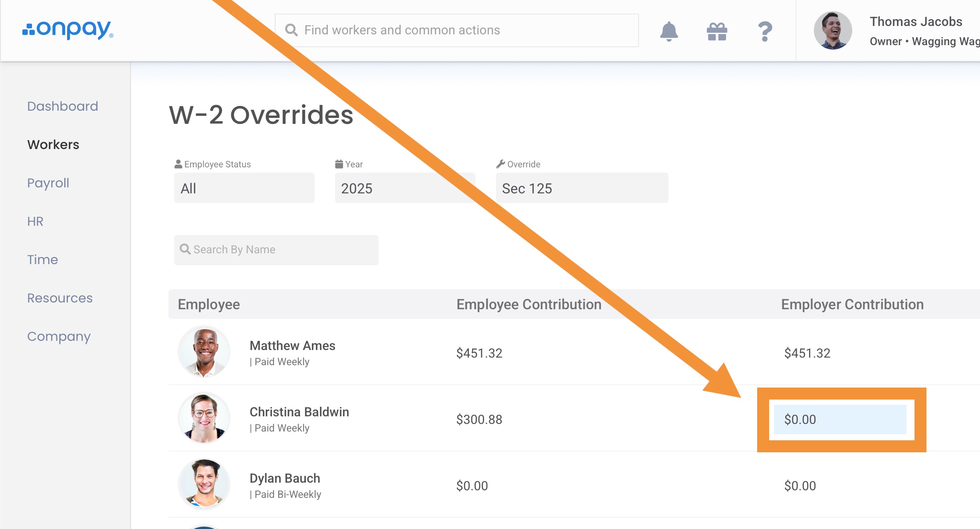The height and width of the screenshot is (529, 980).
Task: Open the Override Sec 125 dropdown
Action: point(581,188)
